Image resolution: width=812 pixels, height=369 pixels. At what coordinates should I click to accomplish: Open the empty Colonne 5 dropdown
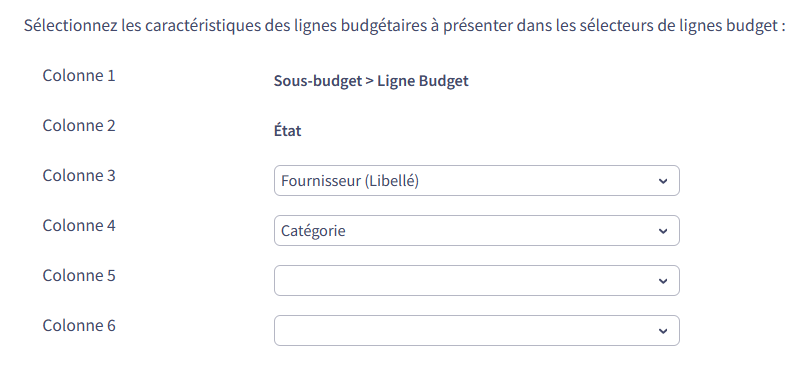(476, 281)
